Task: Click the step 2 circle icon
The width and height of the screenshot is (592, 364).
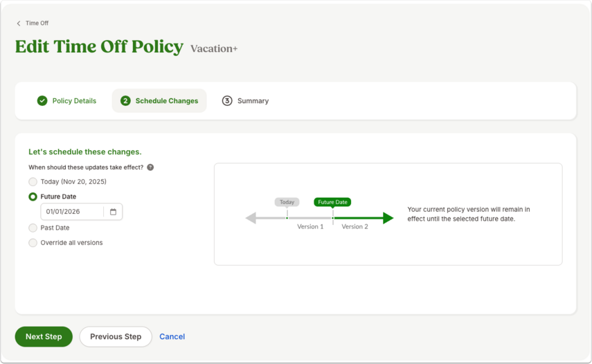Action: pos(125,101)
